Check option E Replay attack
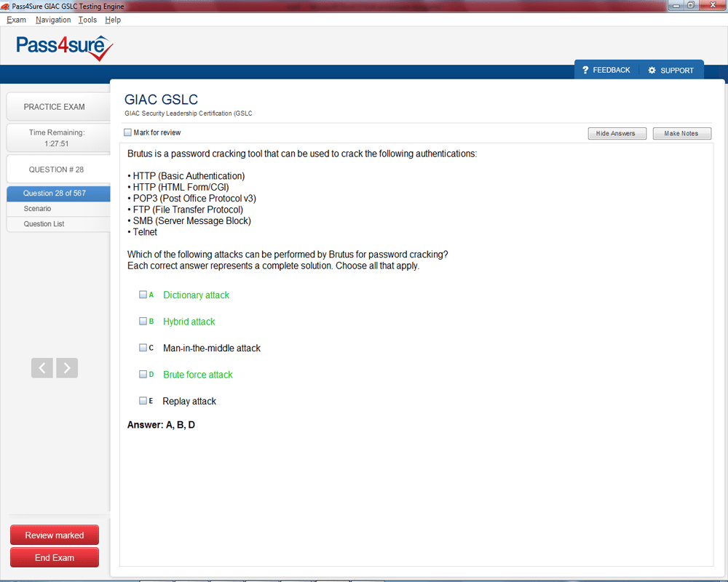The height and width of the screenshot is (582, 728). (143, 401)
